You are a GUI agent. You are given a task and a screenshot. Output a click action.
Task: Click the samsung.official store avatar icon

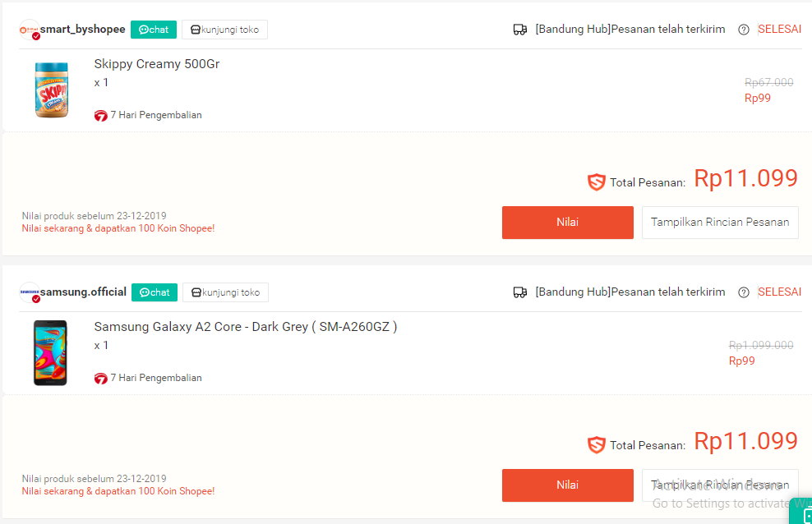30,292
